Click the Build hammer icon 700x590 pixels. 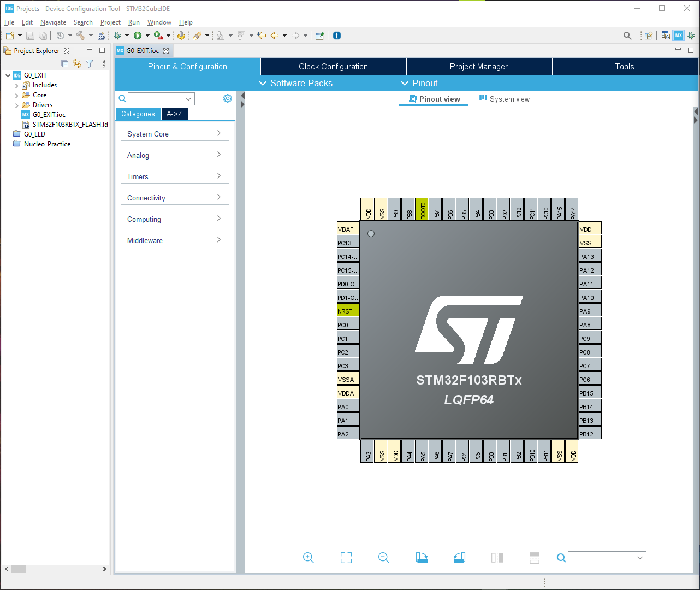[80, 36]
